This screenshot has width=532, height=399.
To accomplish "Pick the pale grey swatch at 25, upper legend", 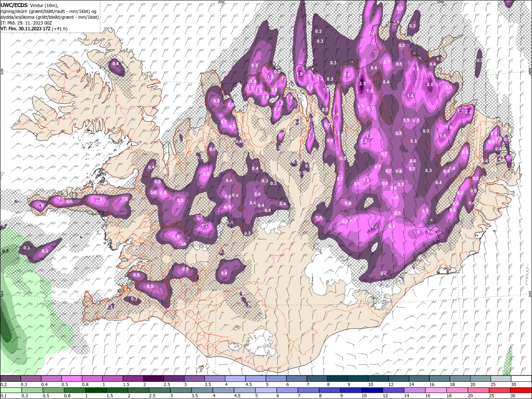I will (x=500, y=379).
